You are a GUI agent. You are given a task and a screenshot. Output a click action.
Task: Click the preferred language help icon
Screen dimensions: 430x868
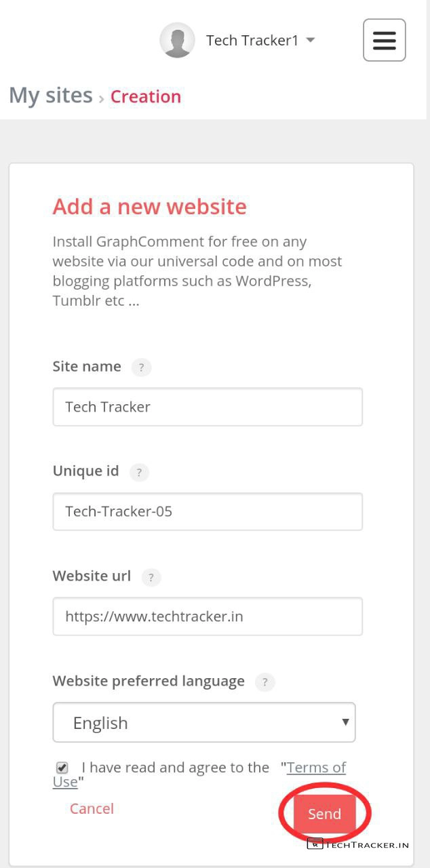(x=265, y=682)
